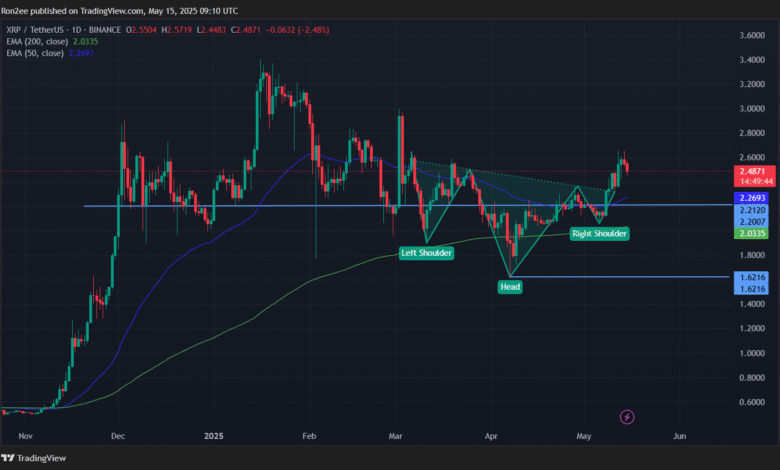Click the '2025' label on the time axis
The width and height of the screenshot is (780, 470).
click(x=214, y=436)
